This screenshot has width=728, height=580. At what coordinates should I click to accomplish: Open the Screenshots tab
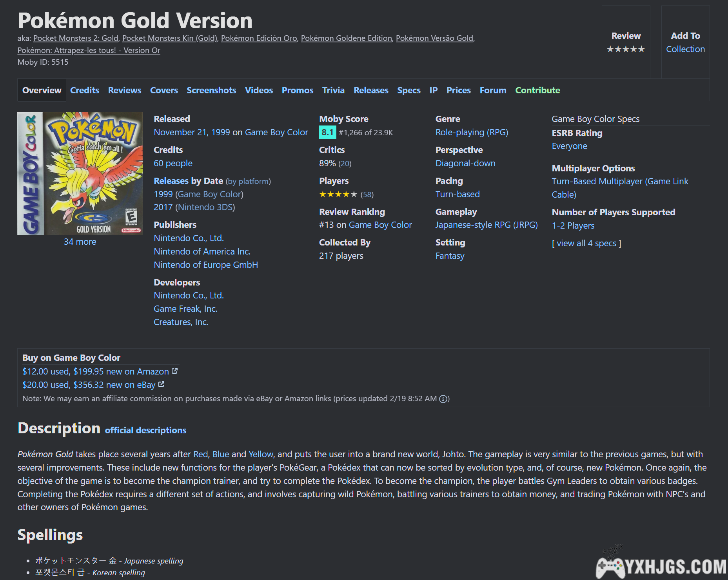pos(211,90)
